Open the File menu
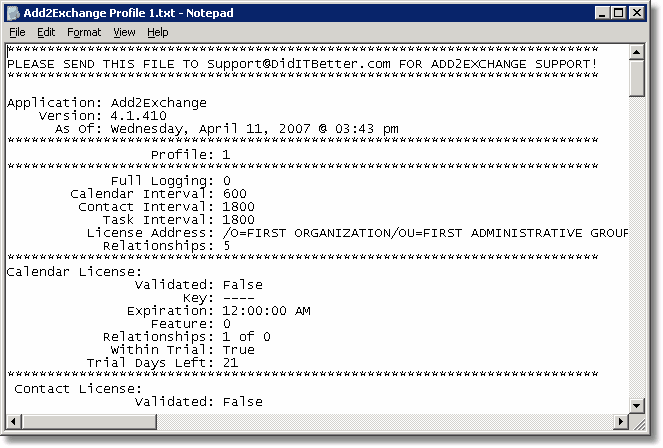 click(x=17, y=33)
